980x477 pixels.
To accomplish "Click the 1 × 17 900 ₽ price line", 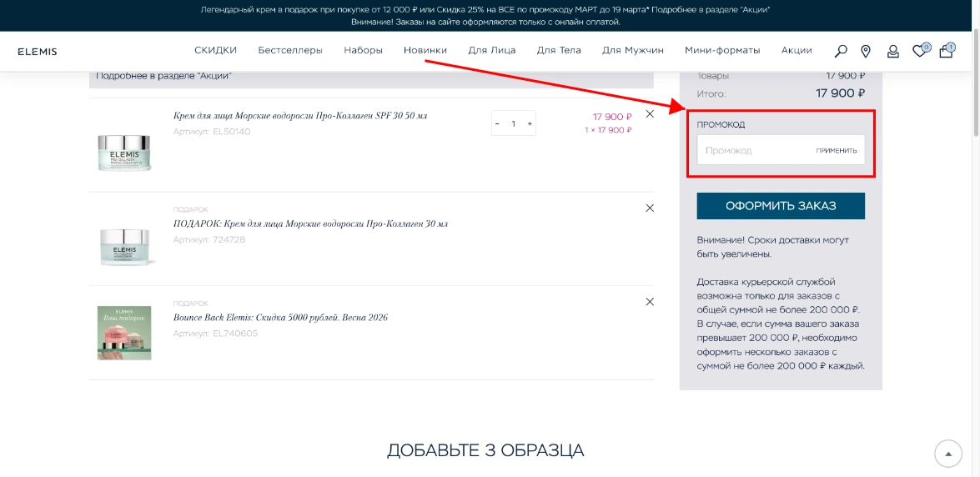I will (x=608, y=130).
